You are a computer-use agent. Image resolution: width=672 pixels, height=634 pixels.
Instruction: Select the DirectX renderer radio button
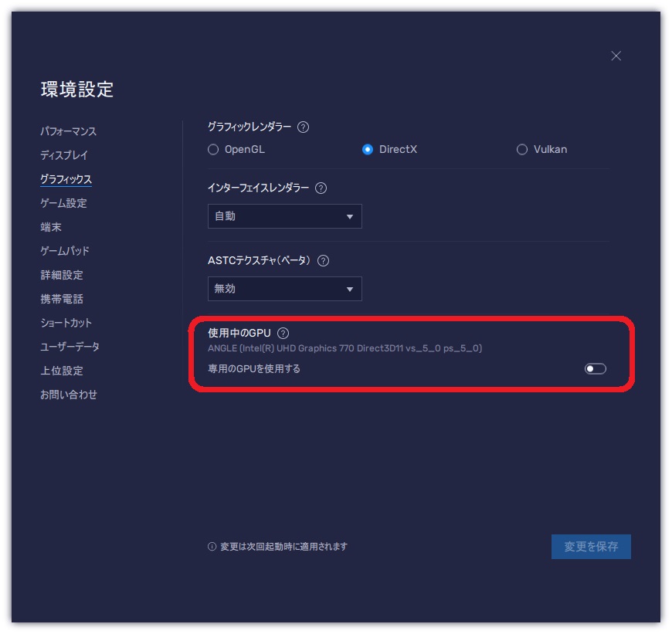click(368, 150)
